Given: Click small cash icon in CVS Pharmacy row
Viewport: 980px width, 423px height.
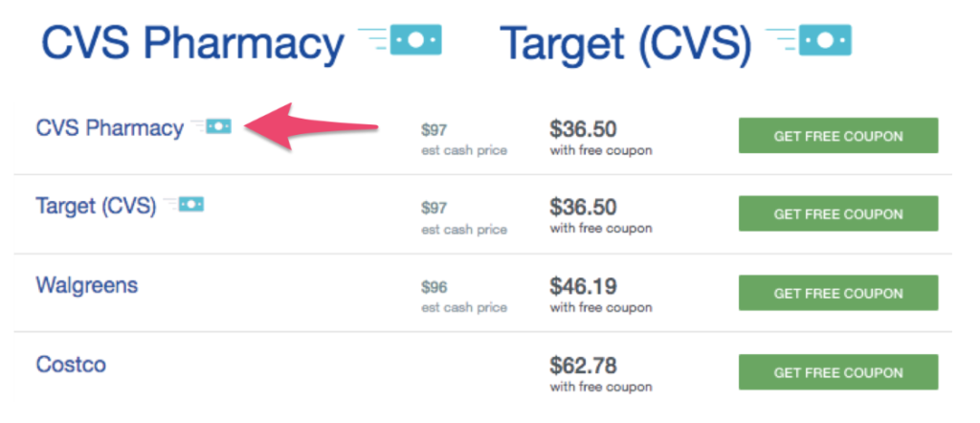Looking at the screenshot, I should [212, 126].
